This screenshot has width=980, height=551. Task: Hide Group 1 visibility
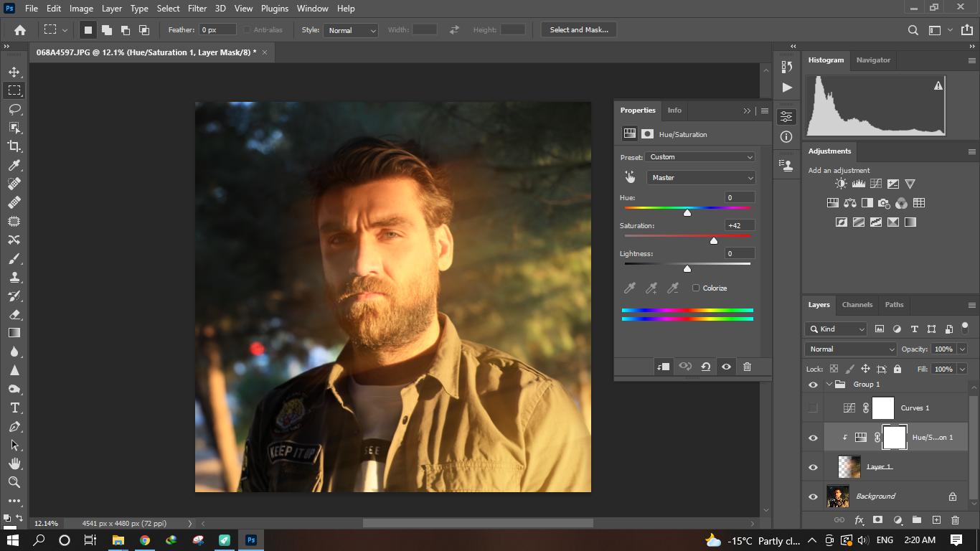[x=813, y=385]
